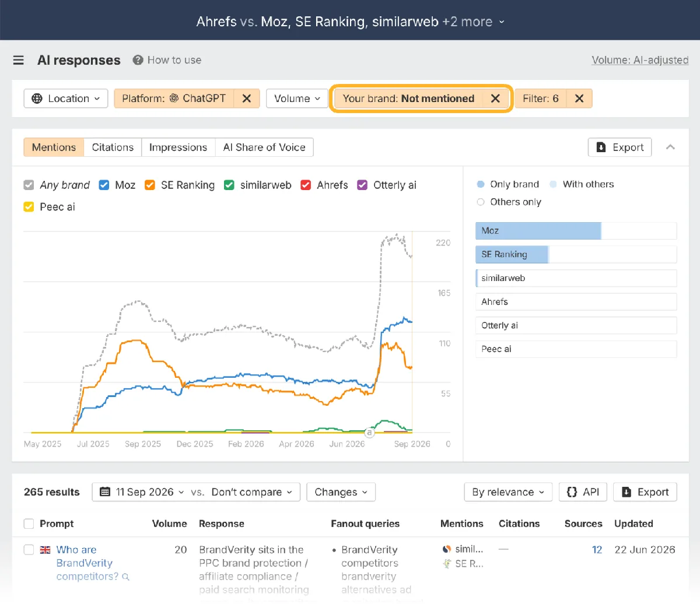Viewport: 700px width, 604px height.
Task: Uncheck the Otterly ai checkbox
Action: 362,185
